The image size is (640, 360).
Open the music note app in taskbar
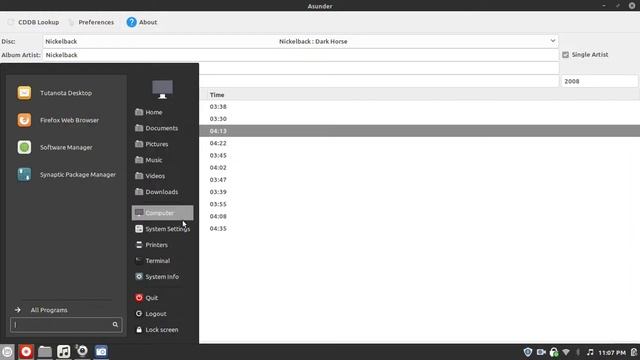click(64, 351)
